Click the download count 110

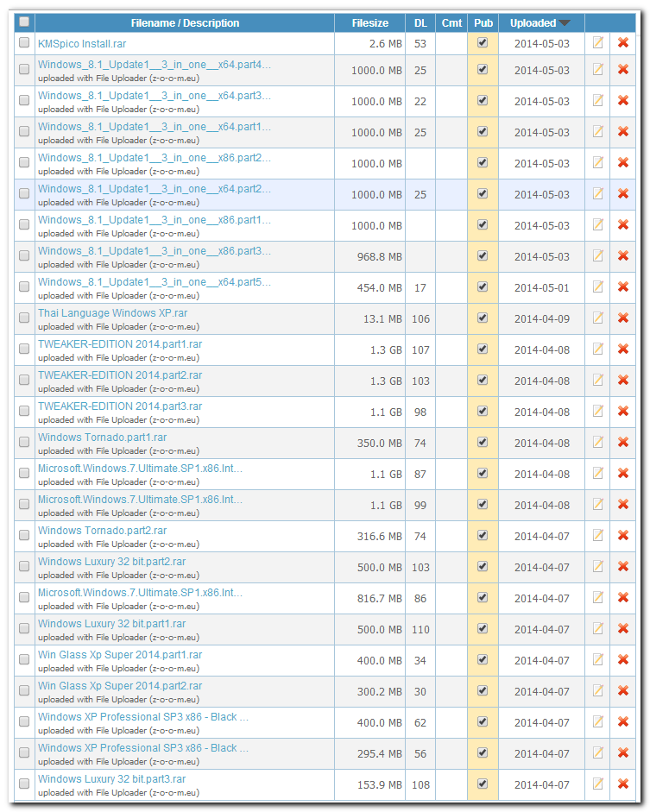click(x=420, y=630)
